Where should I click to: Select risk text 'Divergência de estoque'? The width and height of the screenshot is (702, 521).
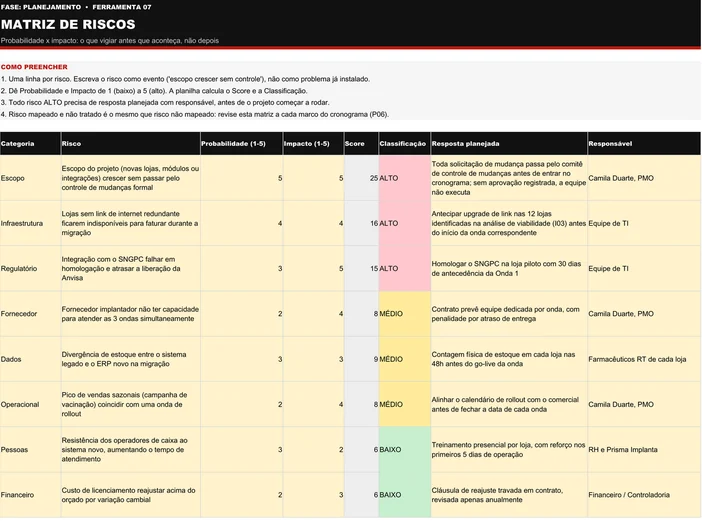coord(124,359)
